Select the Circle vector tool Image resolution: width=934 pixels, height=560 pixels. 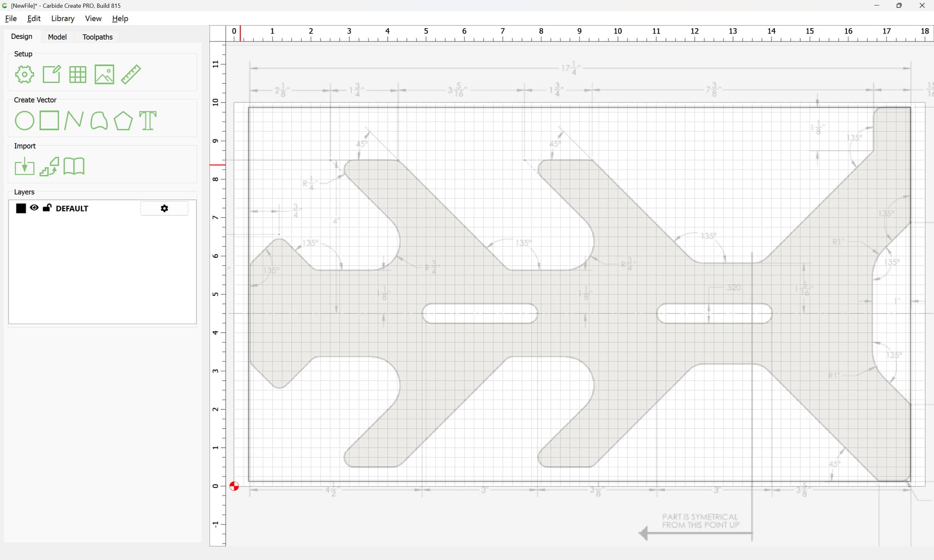[x=24, y=121]
